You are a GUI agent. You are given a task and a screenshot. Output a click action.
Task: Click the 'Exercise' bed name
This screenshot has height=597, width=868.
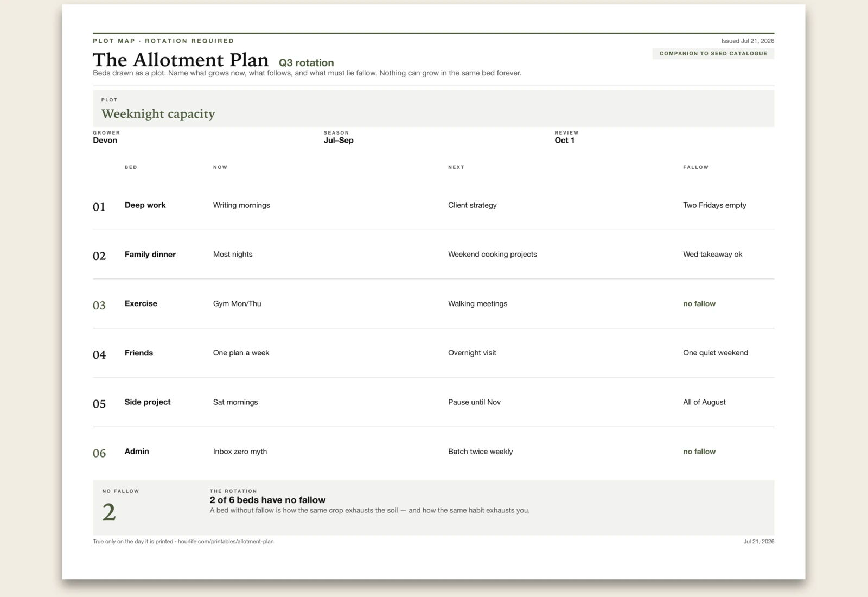[141, 303]
